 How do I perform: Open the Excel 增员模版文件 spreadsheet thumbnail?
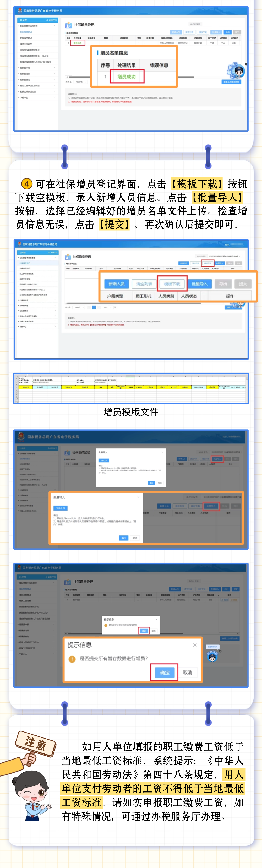click(131, 388)
